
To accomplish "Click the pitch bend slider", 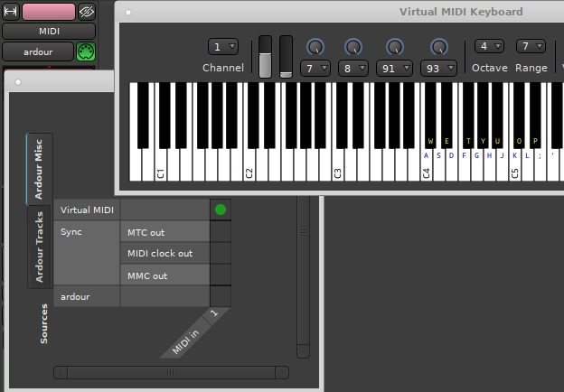I will pos(266,57).
